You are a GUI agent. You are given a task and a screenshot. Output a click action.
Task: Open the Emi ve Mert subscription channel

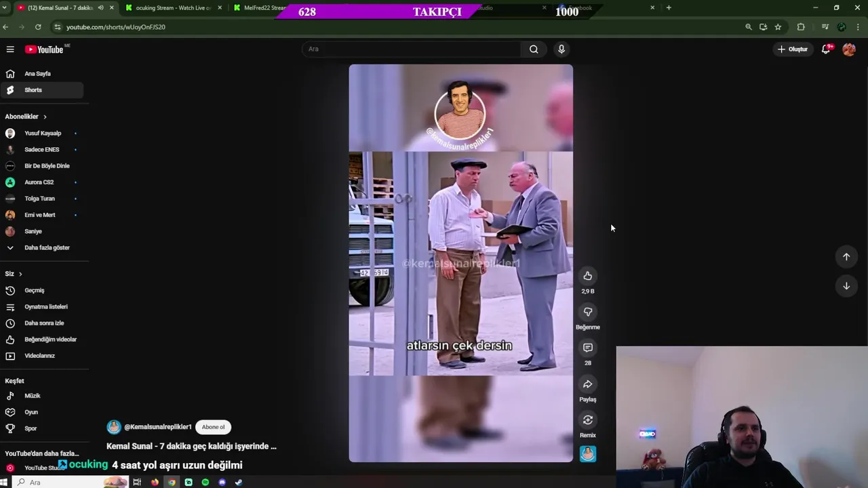pyautogui.click(x=42, y=215)
